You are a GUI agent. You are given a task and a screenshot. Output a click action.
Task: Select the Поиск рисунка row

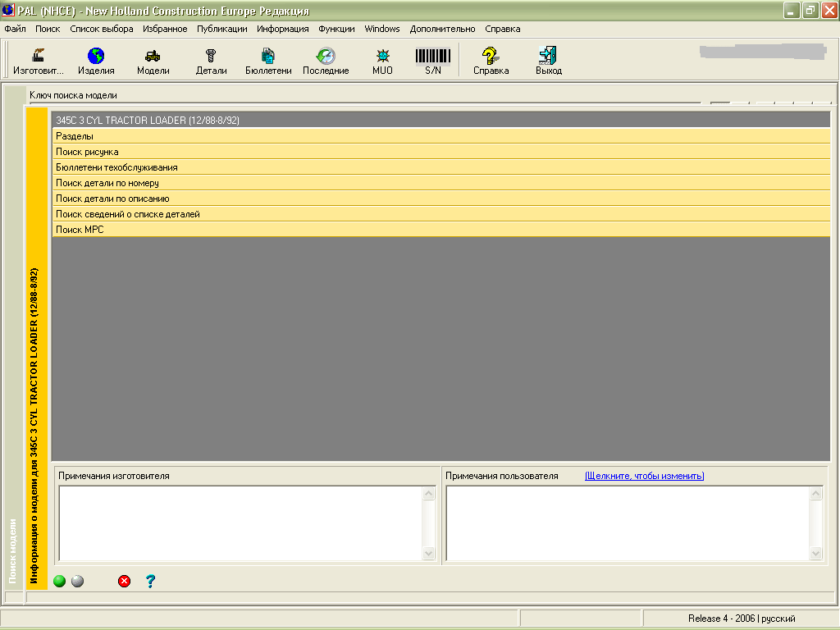click(x=441, y=152)
